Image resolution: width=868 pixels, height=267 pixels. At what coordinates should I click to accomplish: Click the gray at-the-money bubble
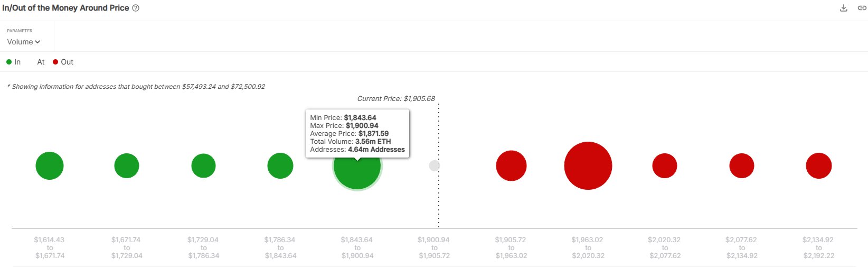(434, 165)
